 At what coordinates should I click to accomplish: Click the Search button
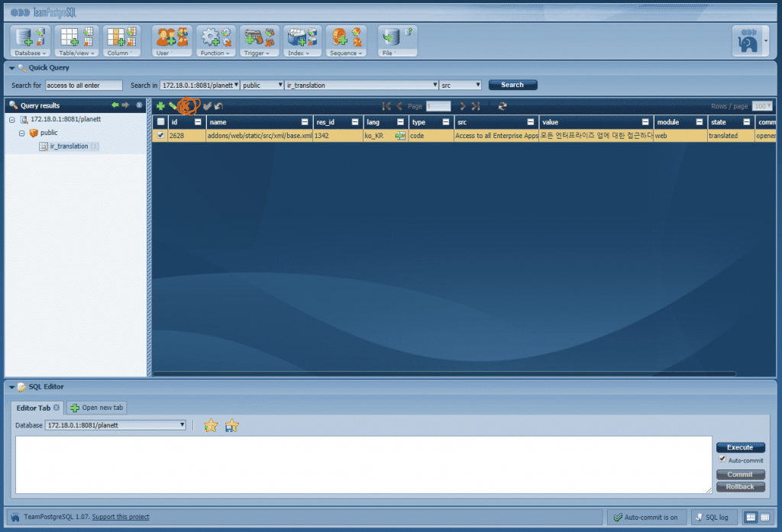[x=512, y=85]
